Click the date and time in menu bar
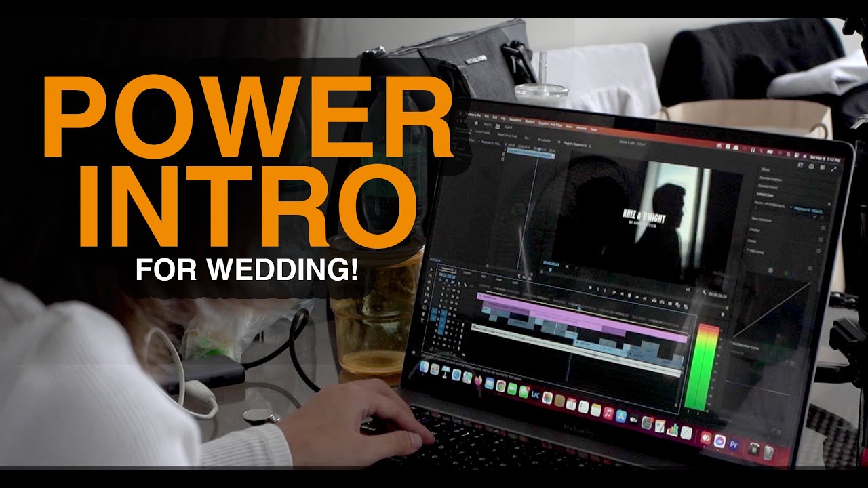Image resolution: width=868 pixels, height=488 pixels. pos(825,159)
